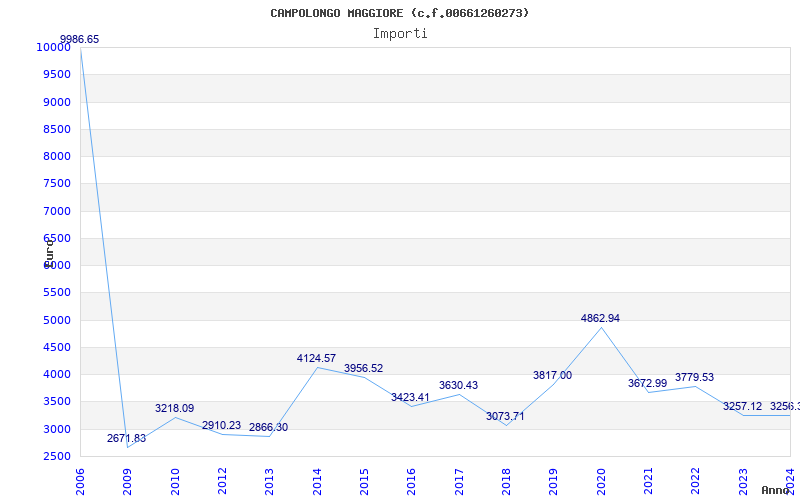Click the 2022 year axis label
This screenshot has height=500, width=800.
click(695, 482)
